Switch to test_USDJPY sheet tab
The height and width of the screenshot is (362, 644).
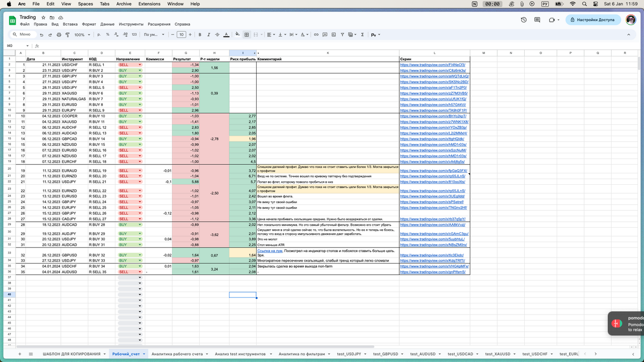click(x=349, y=354)
